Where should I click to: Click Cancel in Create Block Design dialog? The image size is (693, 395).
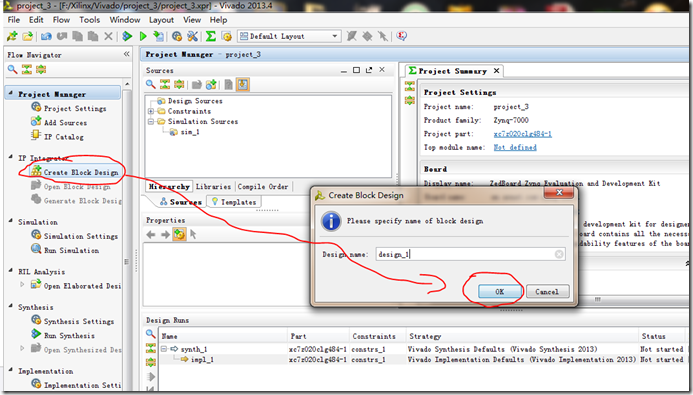pyautogui.click(x=547, y=292)
